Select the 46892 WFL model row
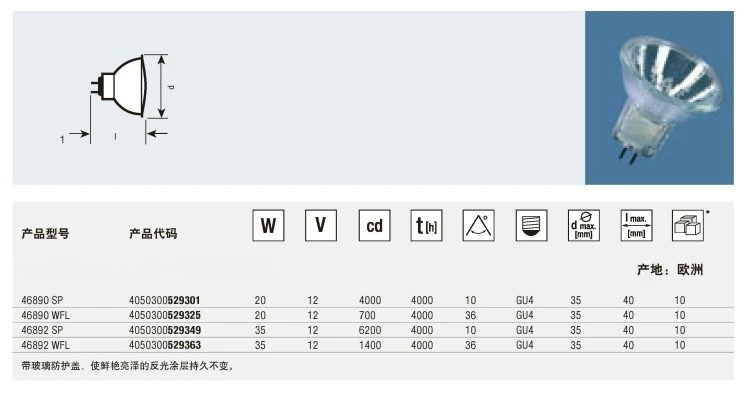Screen dimensions: 750x400 373,345
